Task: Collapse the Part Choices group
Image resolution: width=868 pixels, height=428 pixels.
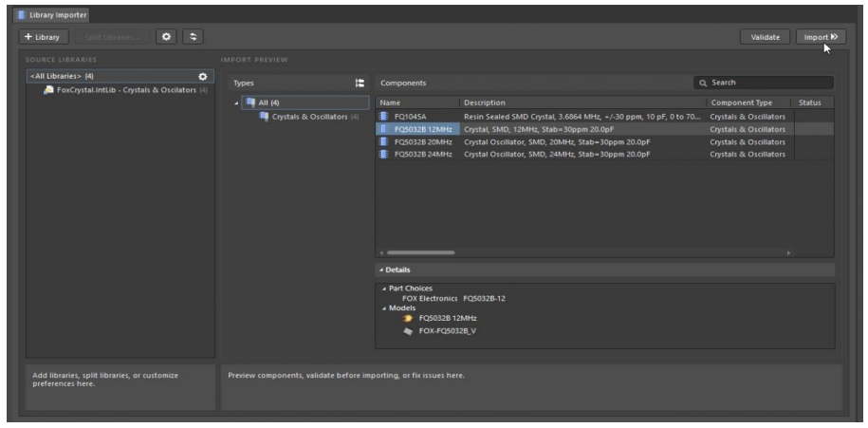Action: 385,288
